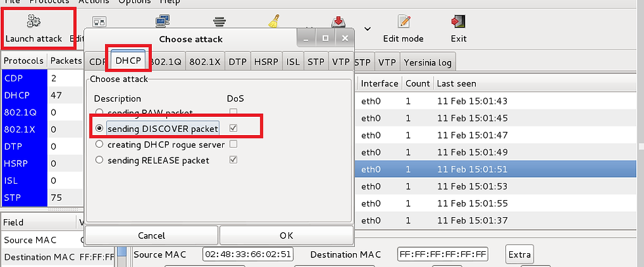644x267 pixels.
Task: Click the Extra button
Action: click(519, 255)
